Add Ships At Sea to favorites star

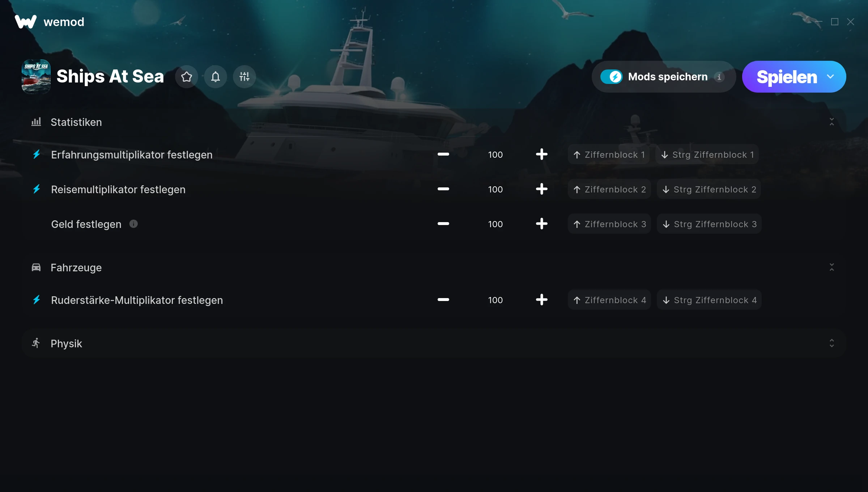(x=187, y=77)
